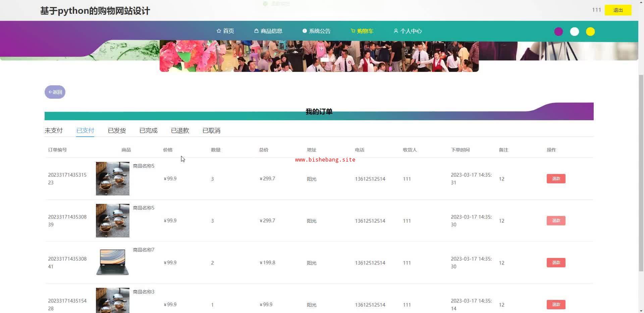644x313 pixels.
Task: Click 退款 for order 2023317143530839
Action: pos(556,221)
